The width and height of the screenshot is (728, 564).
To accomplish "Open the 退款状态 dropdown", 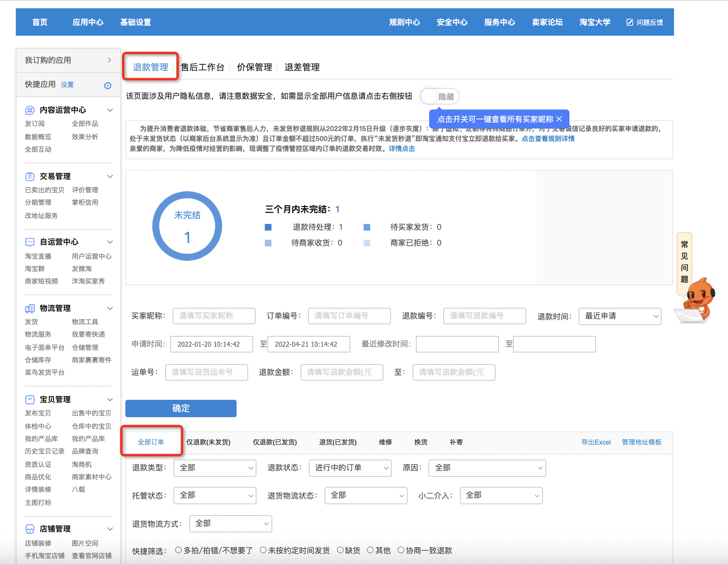I will 350,468.
